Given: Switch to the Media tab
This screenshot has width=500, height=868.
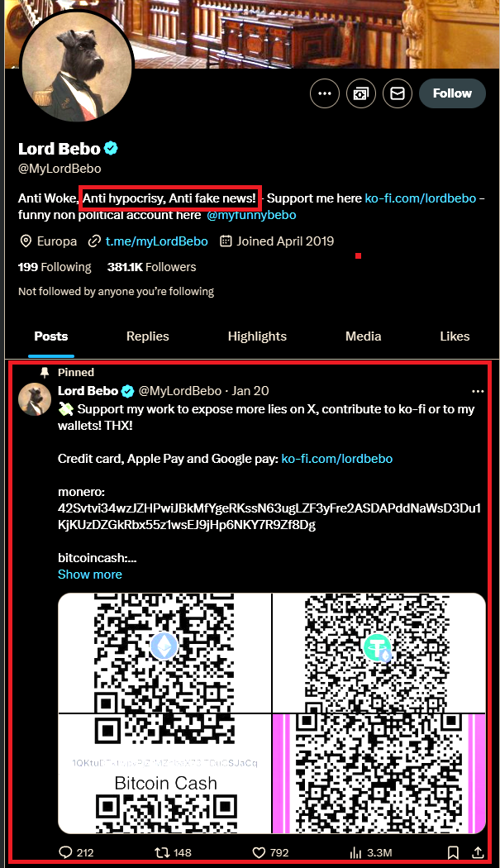Looking at the screenshot, I should [364, 336].
